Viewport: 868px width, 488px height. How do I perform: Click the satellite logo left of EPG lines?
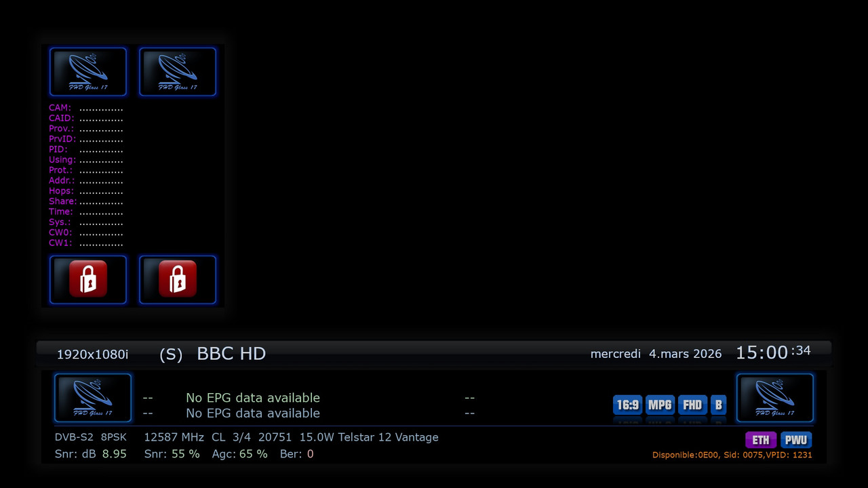(93, 398)
